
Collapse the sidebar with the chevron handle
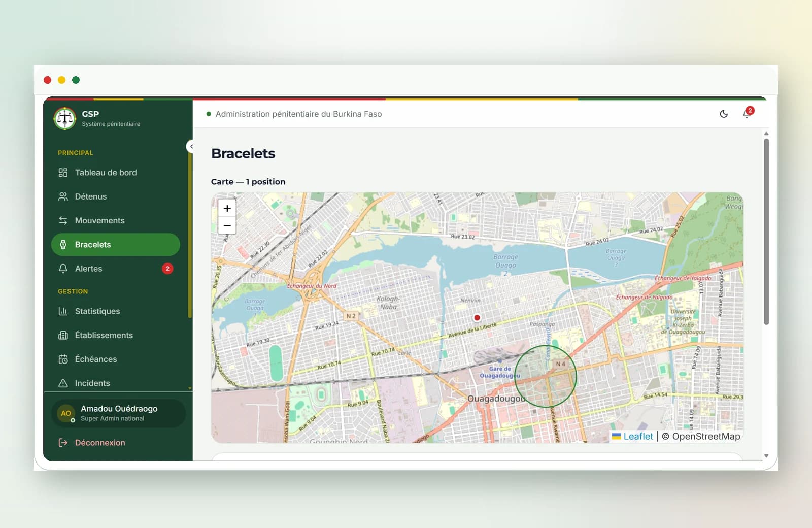pyautogui.click(x=191, y=146)
